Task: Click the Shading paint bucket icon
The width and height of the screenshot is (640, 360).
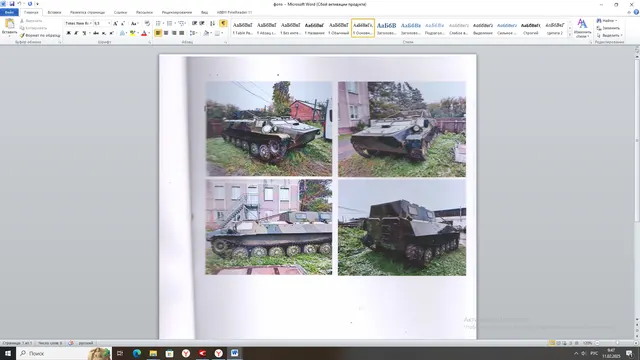Action: 206,33
